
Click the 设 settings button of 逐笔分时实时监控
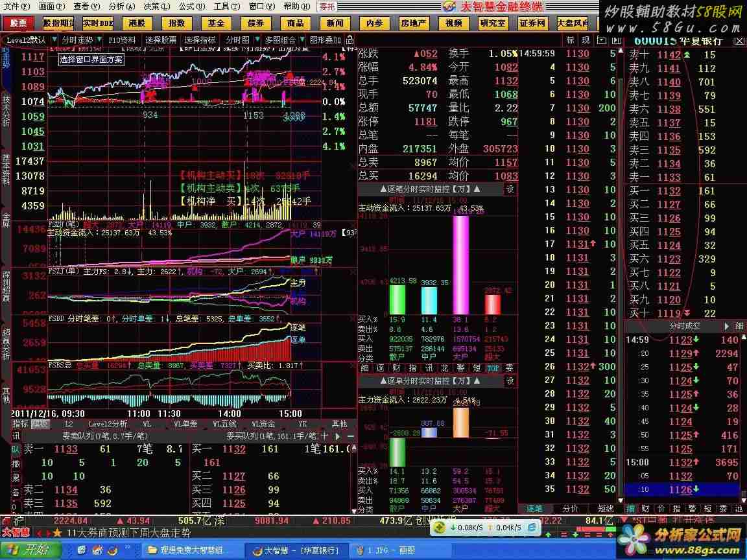(x=510, y=189)
